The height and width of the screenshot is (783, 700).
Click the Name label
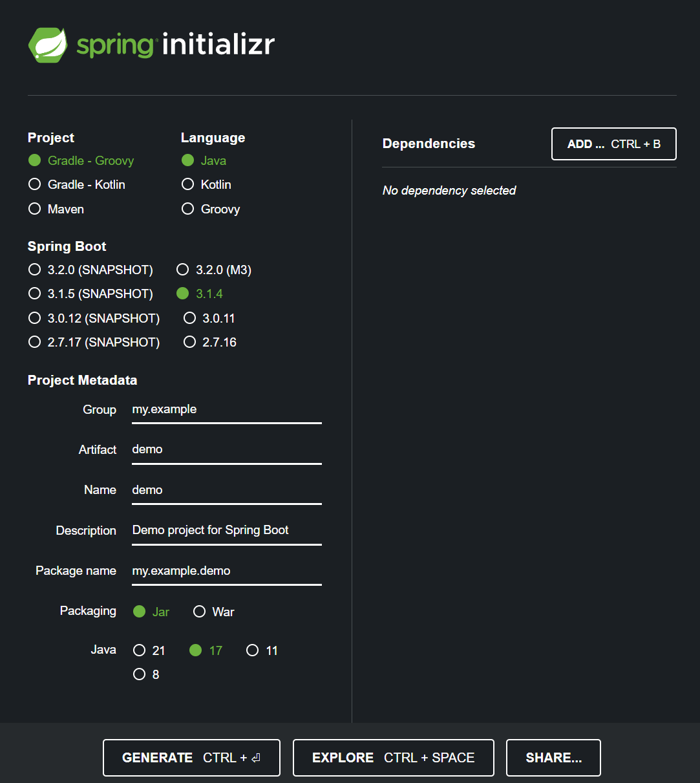[100, 490]
